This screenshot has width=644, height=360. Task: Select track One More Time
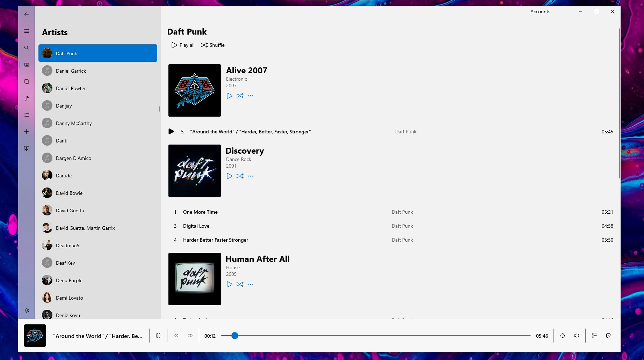click(391, 212)
